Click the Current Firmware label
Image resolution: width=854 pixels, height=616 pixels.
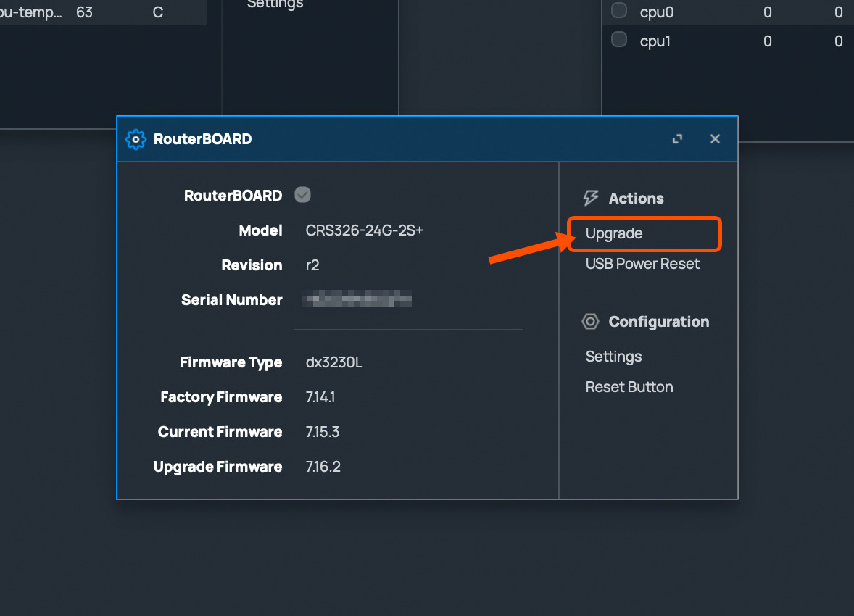220,432
